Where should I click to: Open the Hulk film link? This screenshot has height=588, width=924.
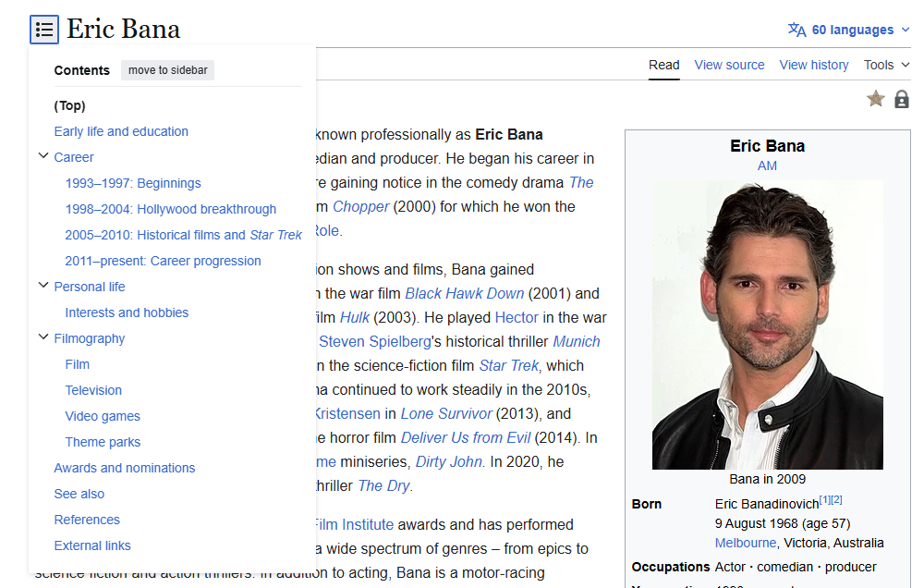[x=355, y=318]
